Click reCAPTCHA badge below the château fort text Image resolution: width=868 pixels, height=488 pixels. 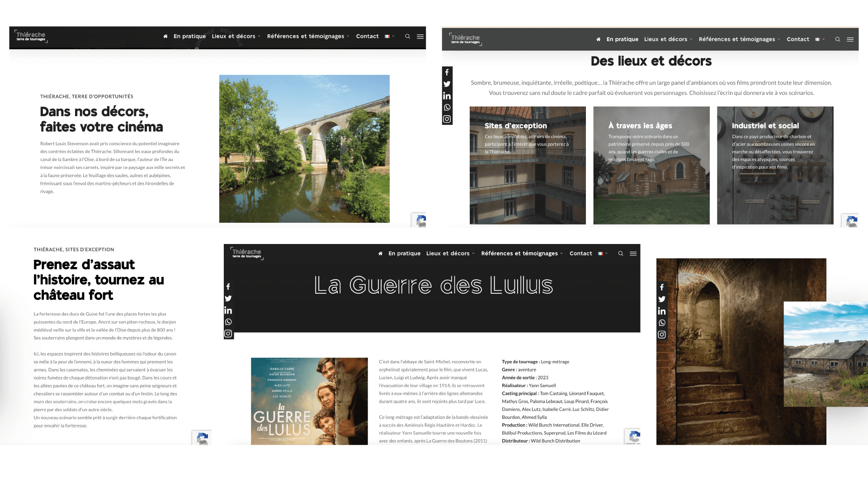(x=202, y=438)
